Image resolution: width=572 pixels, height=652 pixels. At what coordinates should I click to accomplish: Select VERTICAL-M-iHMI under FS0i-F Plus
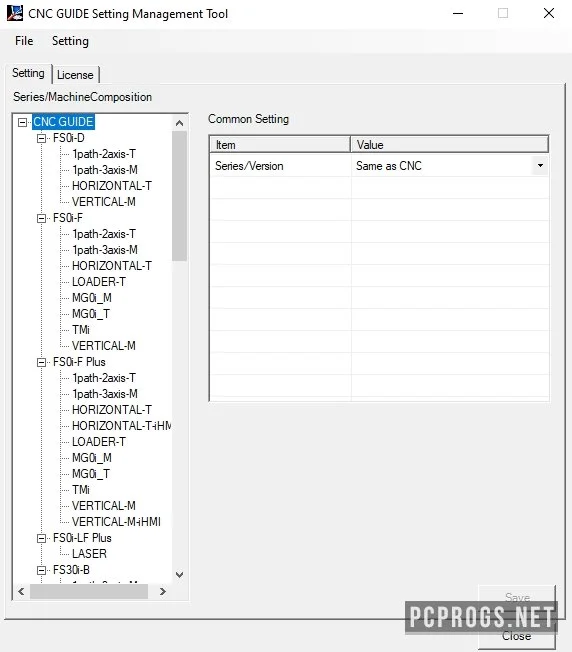(116, 522)
